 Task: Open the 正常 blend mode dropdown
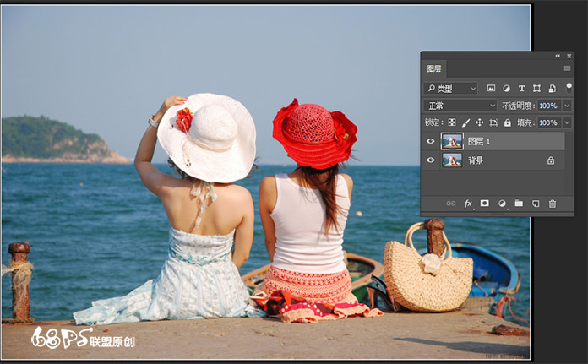[x=460, y=106]
